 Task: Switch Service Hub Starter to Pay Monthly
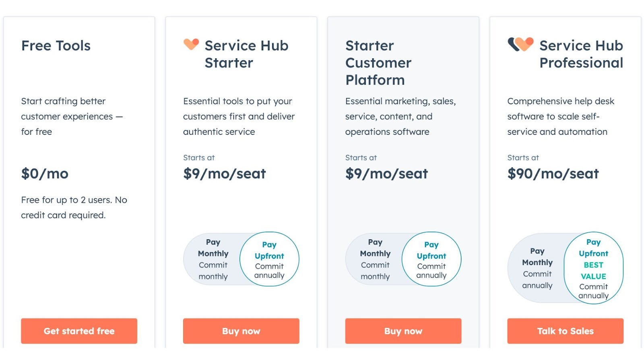tap(213, 259)
